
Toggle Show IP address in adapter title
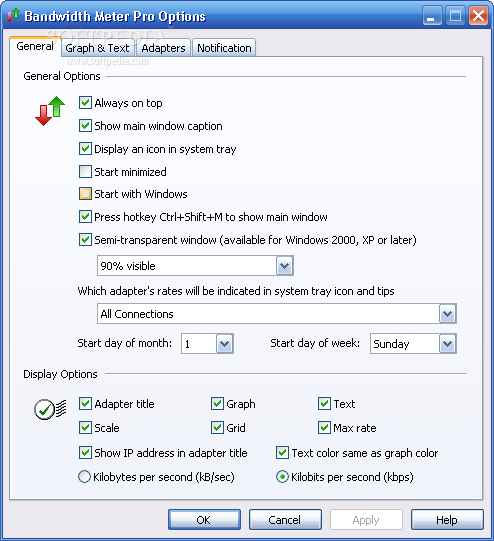[85, 453]
